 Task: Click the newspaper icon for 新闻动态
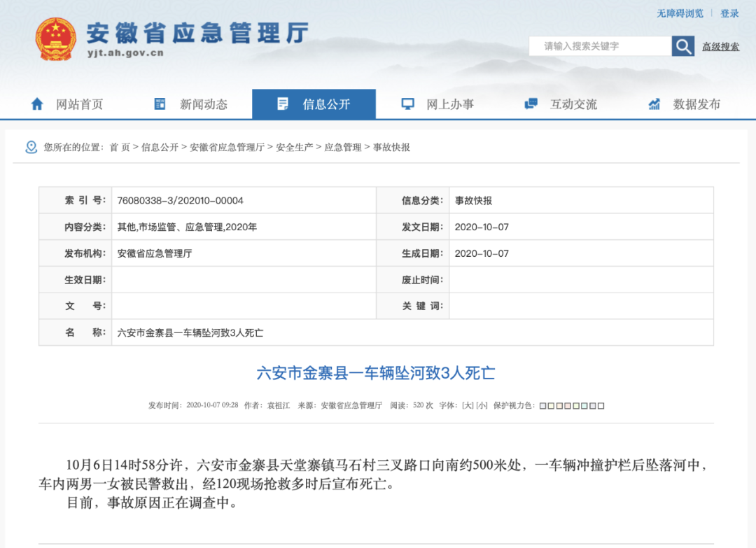pyautogui.click(x=160, y=104)
